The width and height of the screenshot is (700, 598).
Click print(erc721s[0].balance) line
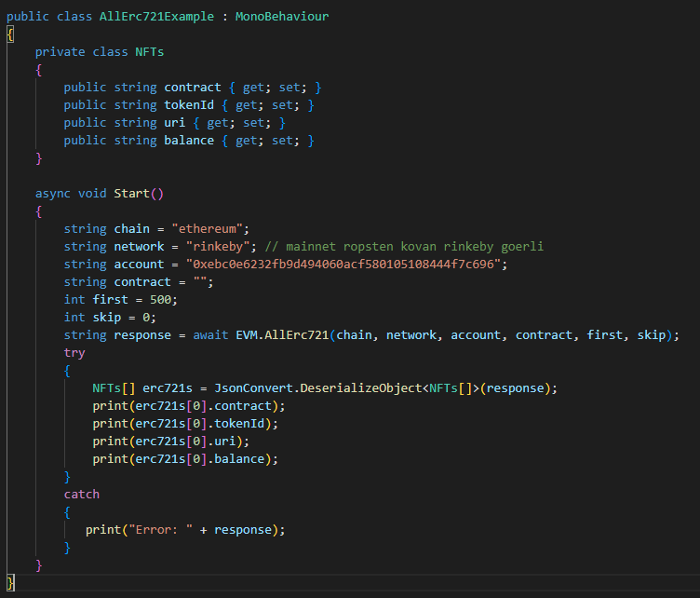click(185, 459)
